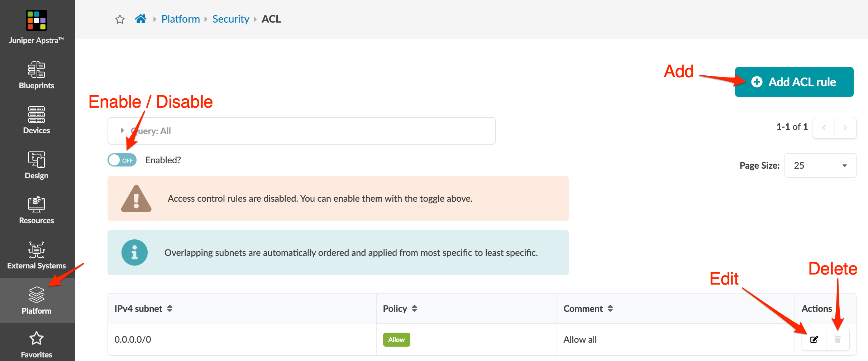Click the Security breadcrumb link

tap(230, 19)
